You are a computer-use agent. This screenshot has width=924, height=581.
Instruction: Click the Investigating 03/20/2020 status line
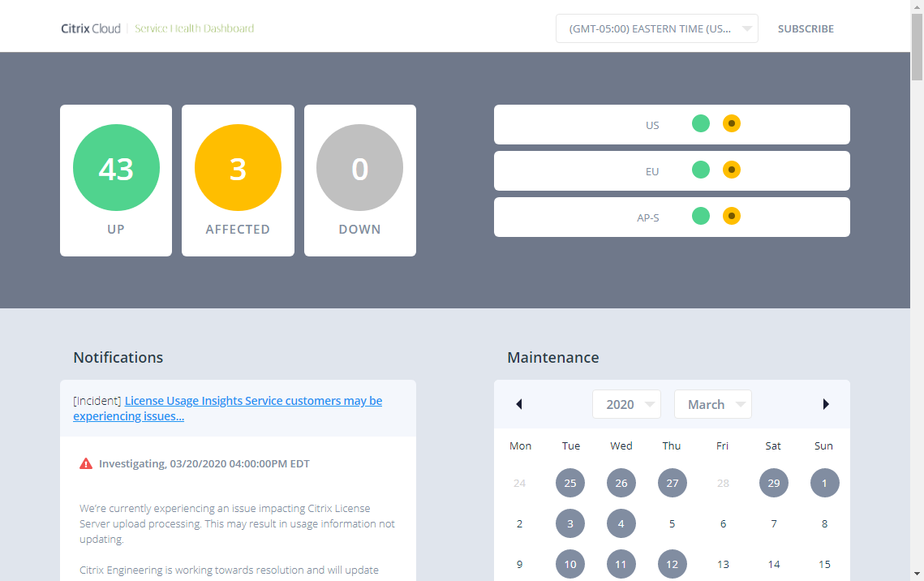pyautogui.click(x=204, y=463)
